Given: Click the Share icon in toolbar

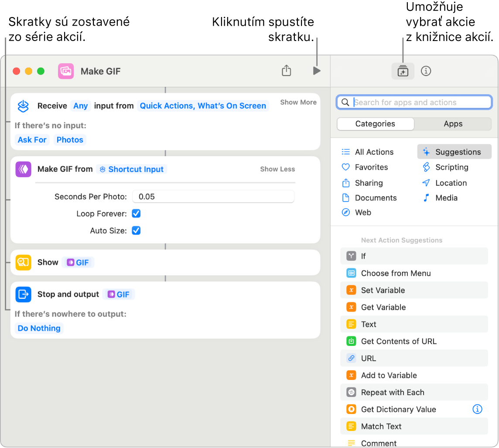Looking at the screenshot, I should tap(286, 71).
